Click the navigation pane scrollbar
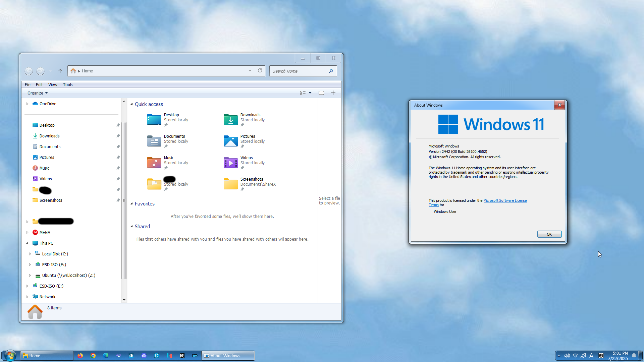 124,200
